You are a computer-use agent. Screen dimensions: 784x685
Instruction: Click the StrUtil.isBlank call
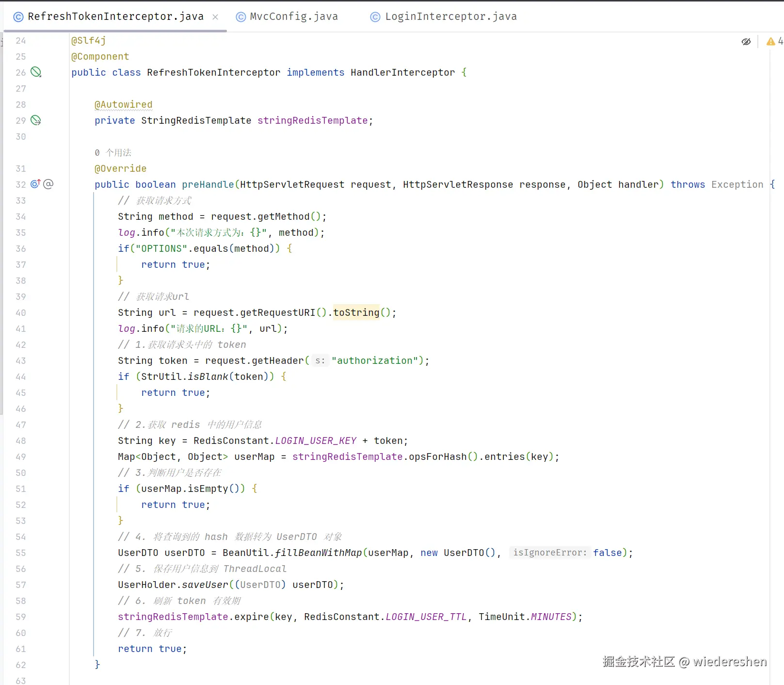click(x=185, y=376)
